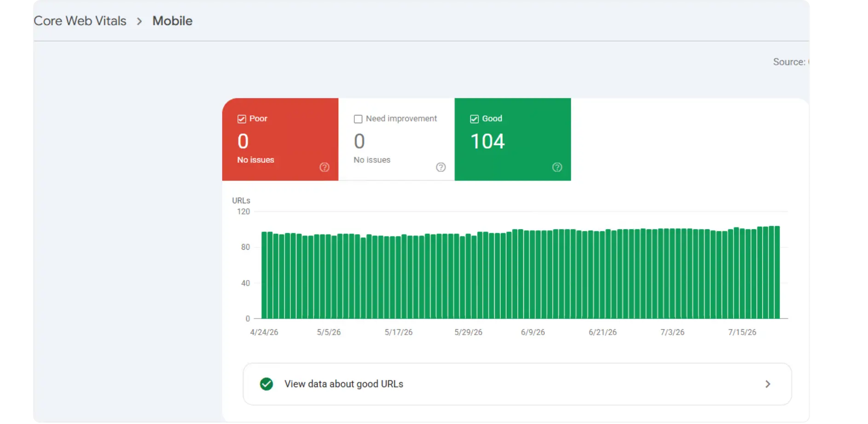
Task: Click the 80 y-axis value
Action: pos(246,247)
